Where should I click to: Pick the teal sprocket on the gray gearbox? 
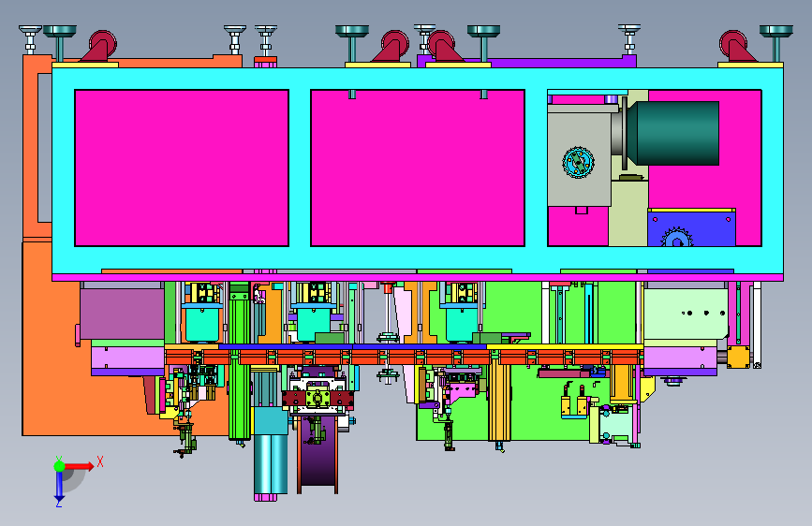point(578,163)
